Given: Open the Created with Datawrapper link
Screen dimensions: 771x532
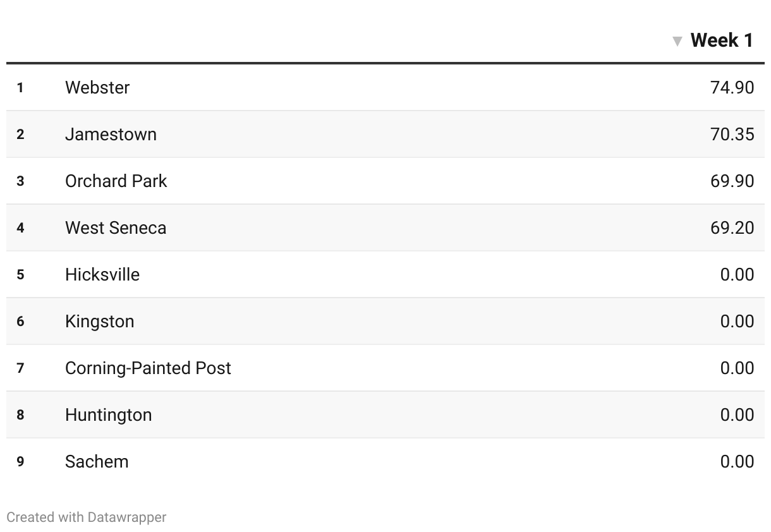Looking at the screenshot, I should tap(87, 517).
